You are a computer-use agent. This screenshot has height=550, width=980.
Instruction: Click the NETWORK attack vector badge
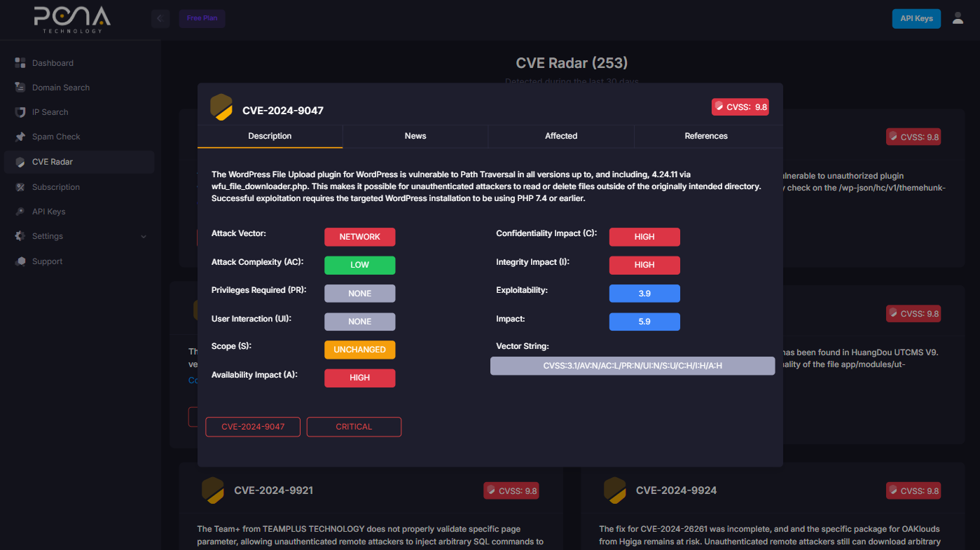click(x=359, y=237)
